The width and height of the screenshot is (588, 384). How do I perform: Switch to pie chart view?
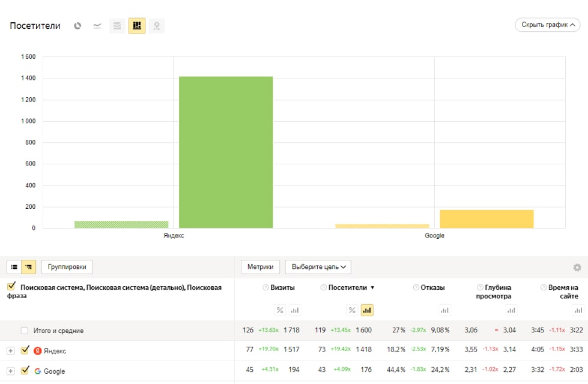pyautogui.click(x=77, y=26)
